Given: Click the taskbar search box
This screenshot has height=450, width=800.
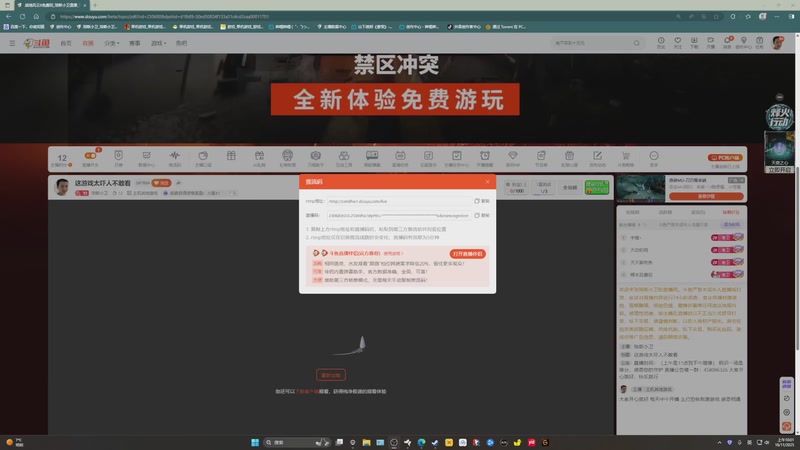Looking at the screenshot, I should (x=296, y=442).
